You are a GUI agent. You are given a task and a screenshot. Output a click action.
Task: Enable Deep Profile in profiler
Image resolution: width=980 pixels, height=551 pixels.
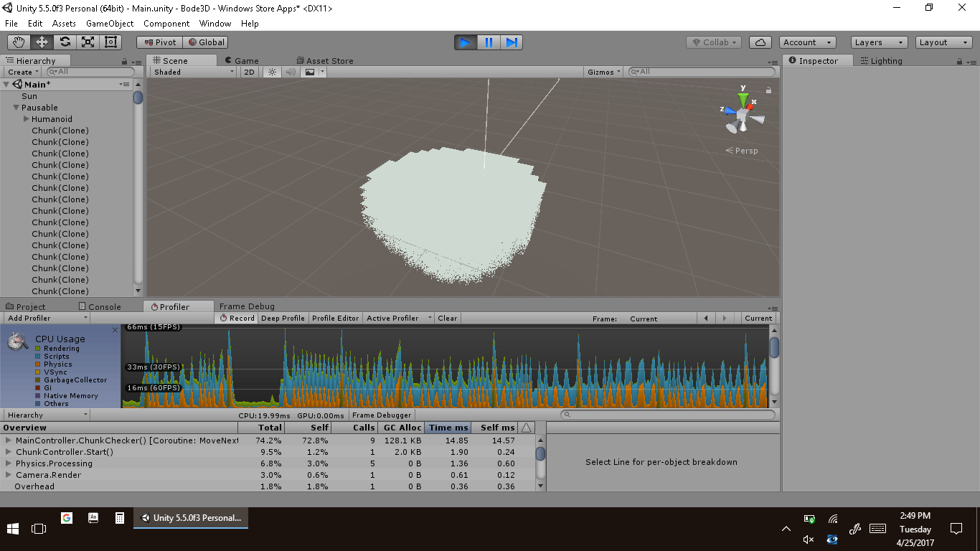coord(283,318)
